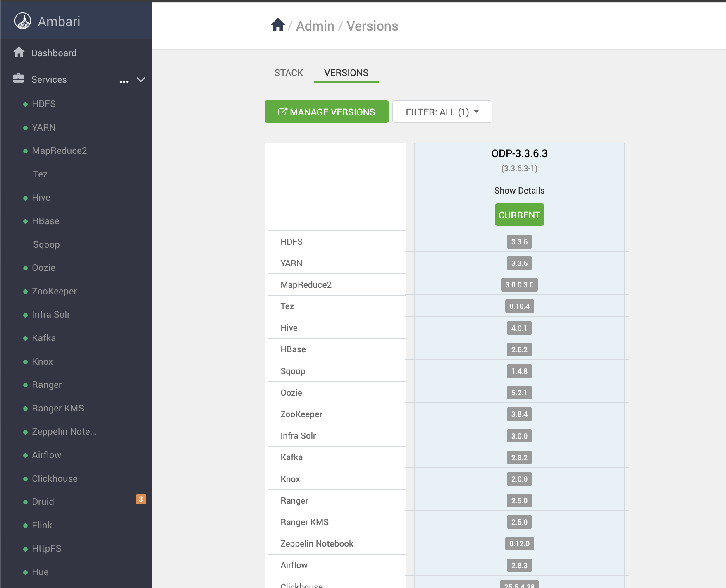Click ZooKeeper version badge 3.8.4
The height and width of the screenshot is (588, 726).
tap(519, 414)
